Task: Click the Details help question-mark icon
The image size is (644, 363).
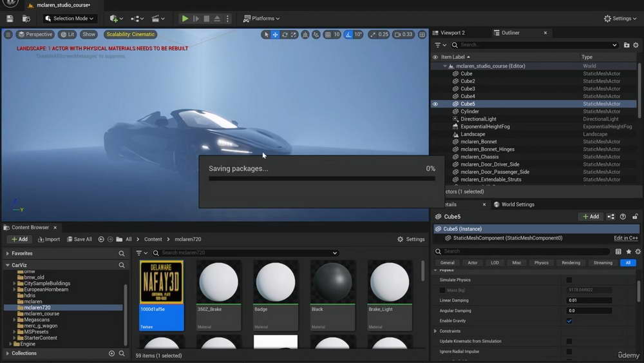Action: pyautogui.click(x=623, y=217)
